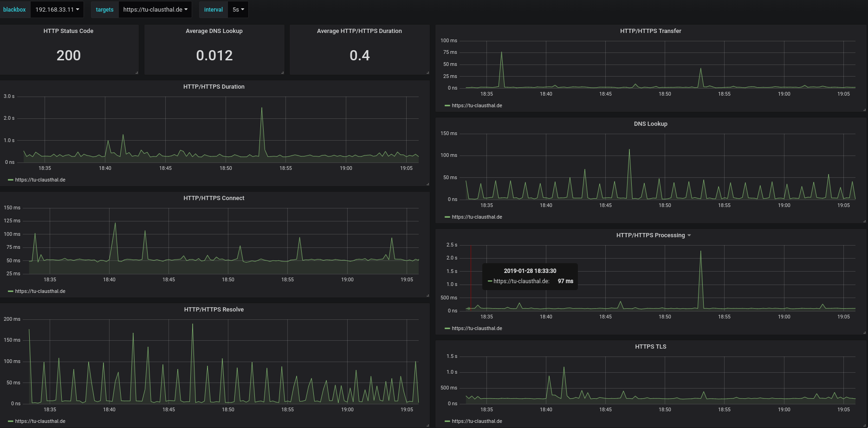Click the tallest peak in DNS Lookup graph
Viewport: 868px width, 428px height.
click(629, 150)
